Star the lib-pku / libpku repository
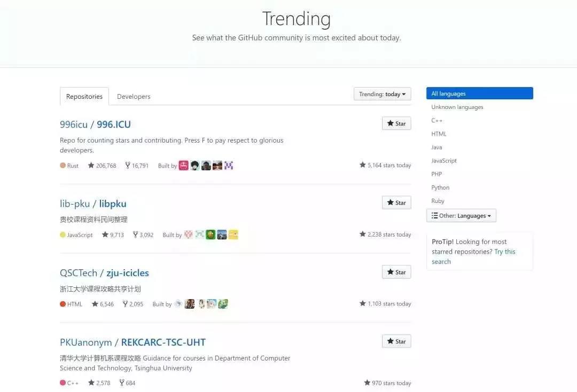The width and height of the screenshot is (577, 392). click(x=396, y=203)
